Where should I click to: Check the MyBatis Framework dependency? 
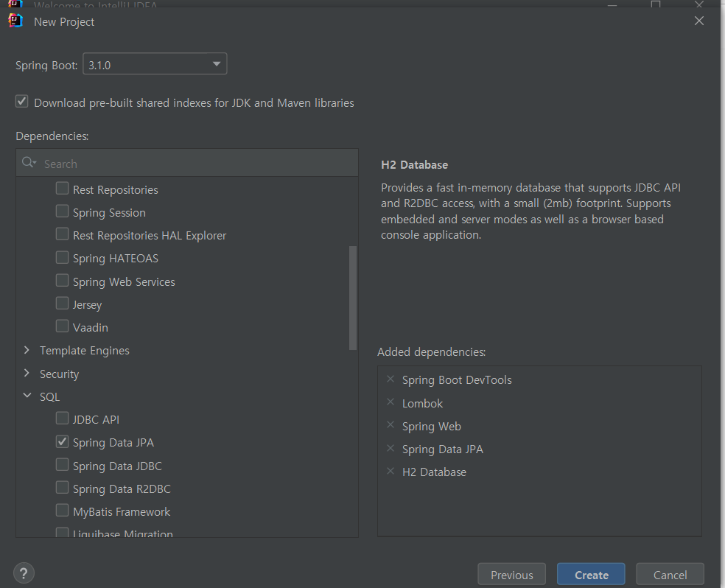click(x=62, y=511)
